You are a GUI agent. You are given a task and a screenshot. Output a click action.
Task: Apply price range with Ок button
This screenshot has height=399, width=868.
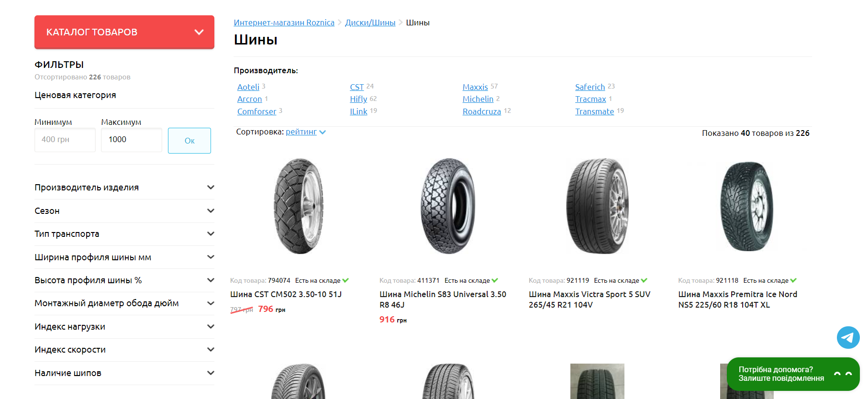click(x=189, y=141)
